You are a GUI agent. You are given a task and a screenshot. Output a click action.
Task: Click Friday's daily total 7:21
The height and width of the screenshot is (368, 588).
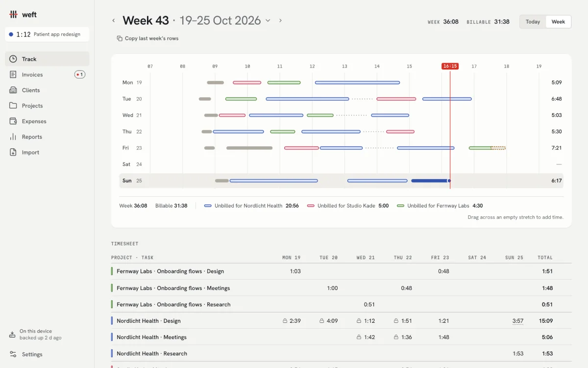(557, 148)
